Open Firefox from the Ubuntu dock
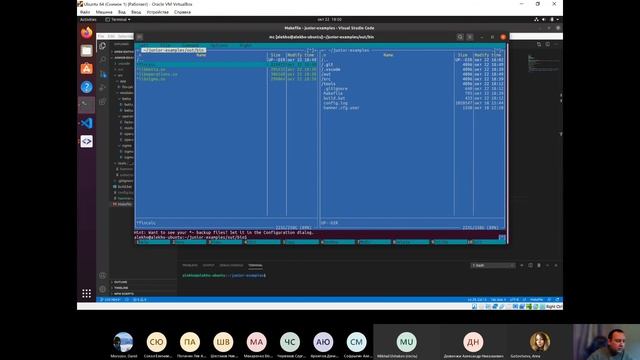 (x=87, y=33)
